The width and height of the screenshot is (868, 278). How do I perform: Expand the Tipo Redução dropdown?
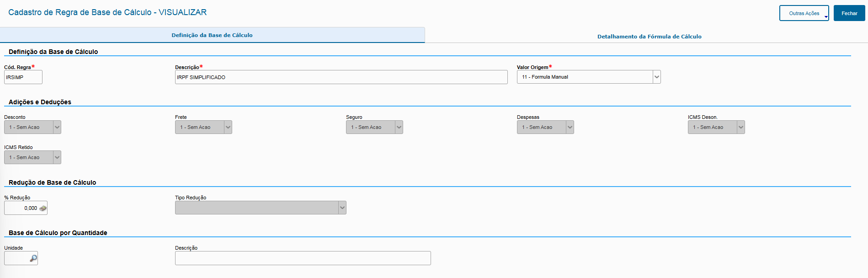tap(342, 208)
